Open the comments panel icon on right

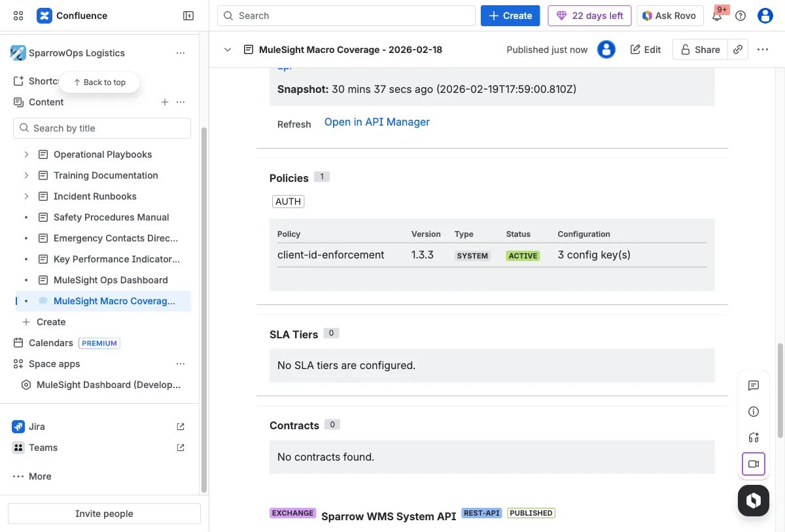(x=754, y=385)
